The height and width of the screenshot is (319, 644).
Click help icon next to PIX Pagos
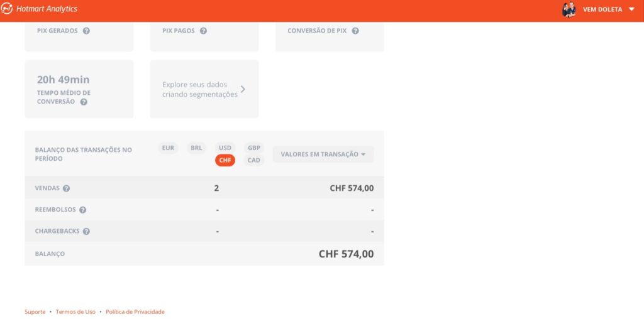[x=203, y=31]
